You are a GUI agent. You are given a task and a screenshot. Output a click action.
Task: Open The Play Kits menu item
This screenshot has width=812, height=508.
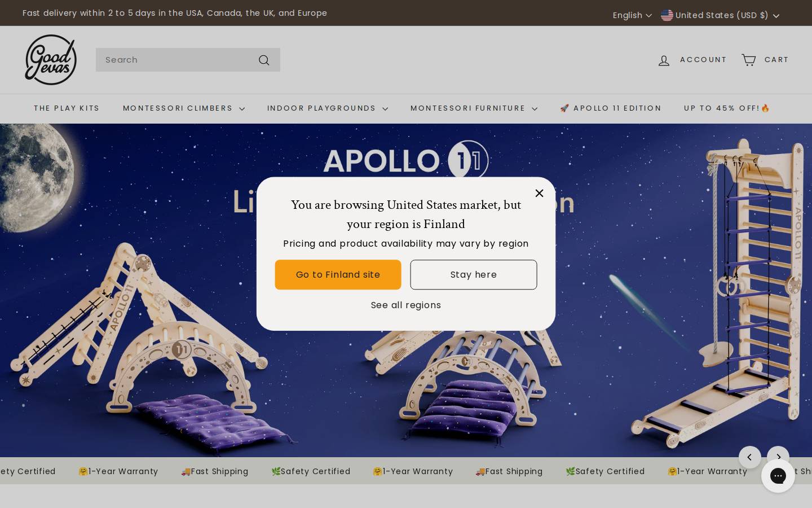tap(67, 108)
